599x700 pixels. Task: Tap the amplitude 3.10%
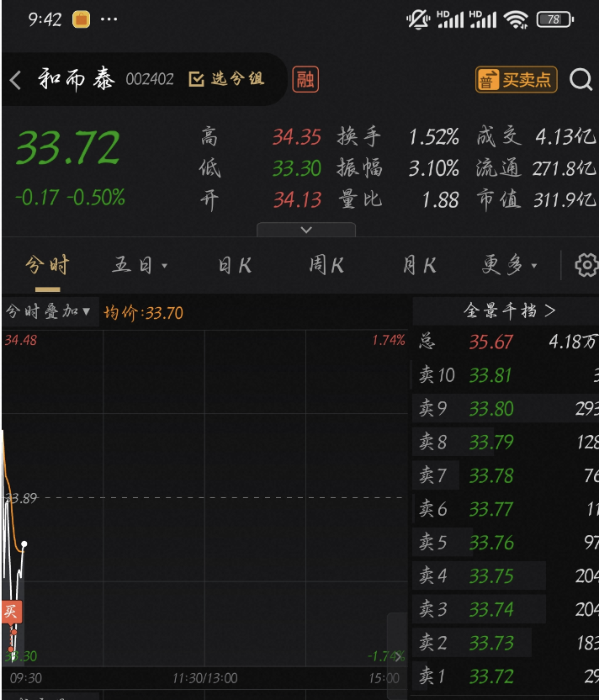point(434,169)
